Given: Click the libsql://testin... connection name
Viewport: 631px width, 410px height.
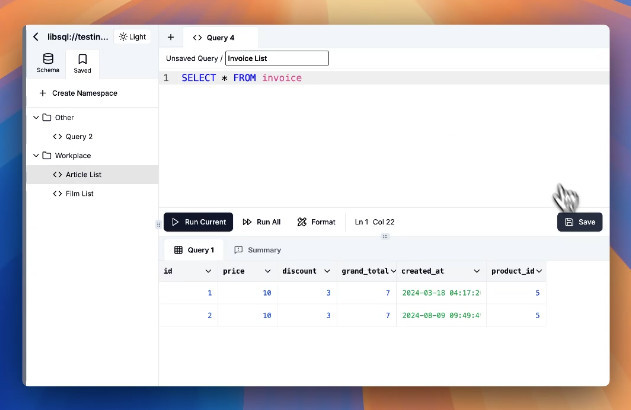Looking at the screenshot, I should tap(78, 37).
